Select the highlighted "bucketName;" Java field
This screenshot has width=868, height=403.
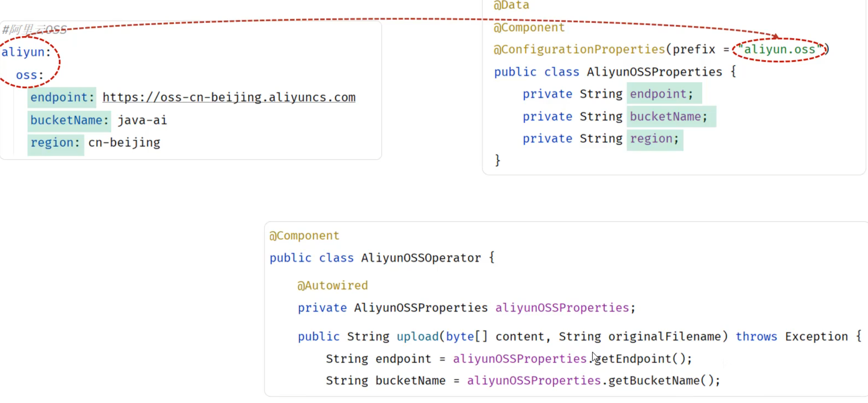coord(668,117)
